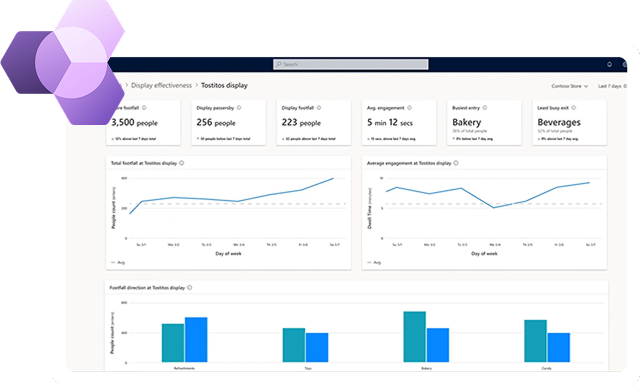This screenshot has height=385, width=640.
Task: Click the Avg legend in Average engagement chart
Action: tap(374, 263)
